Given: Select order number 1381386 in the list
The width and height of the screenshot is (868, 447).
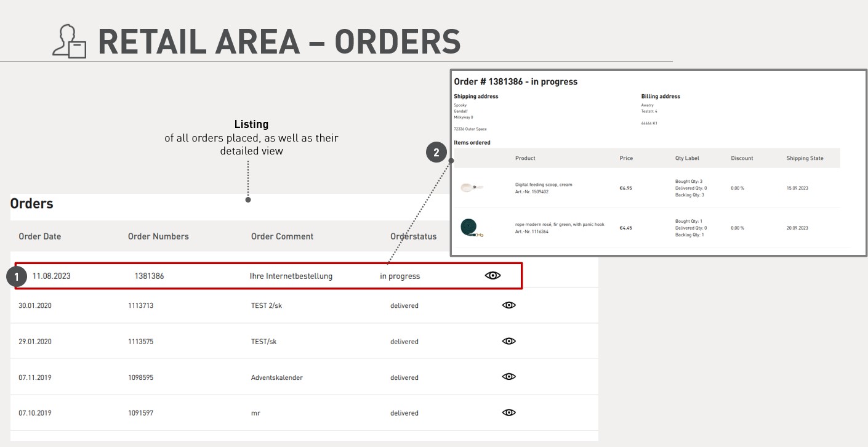Looking at the screenshot, I should point(149,276).
